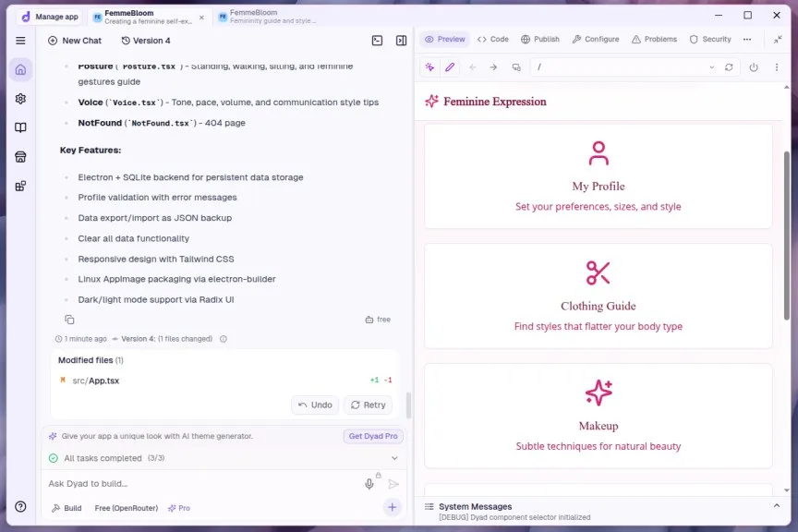Switch to the Preview tab
This screenshot has height=532, width=798.
tap(445, 39)
